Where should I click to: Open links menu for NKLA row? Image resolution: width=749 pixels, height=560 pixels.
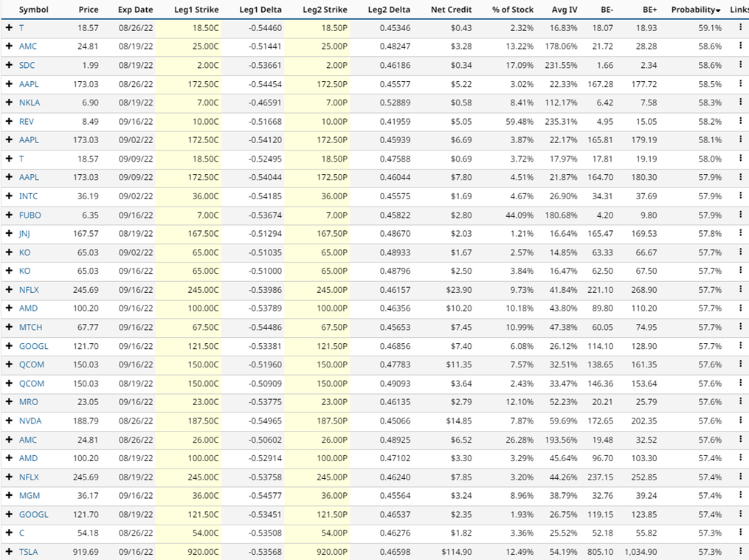click(740, 102)
